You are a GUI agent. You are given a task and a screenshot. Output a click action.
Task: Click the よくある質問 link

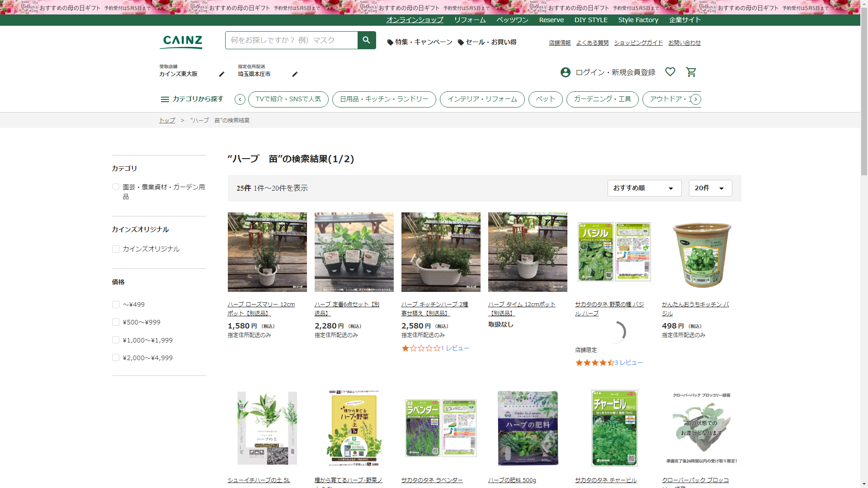click(592, 42)
